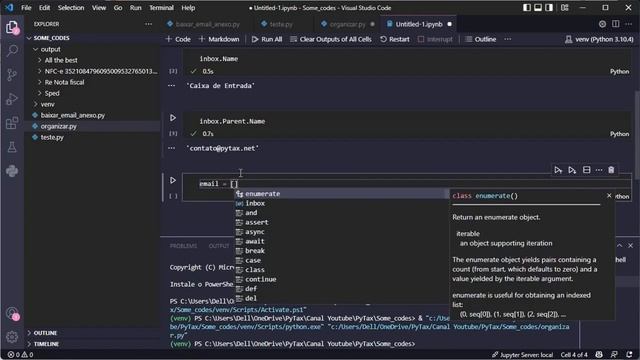Close the enumerate documentation popup
The width and height of the screenshot is (640, 360).
point(609,196)
